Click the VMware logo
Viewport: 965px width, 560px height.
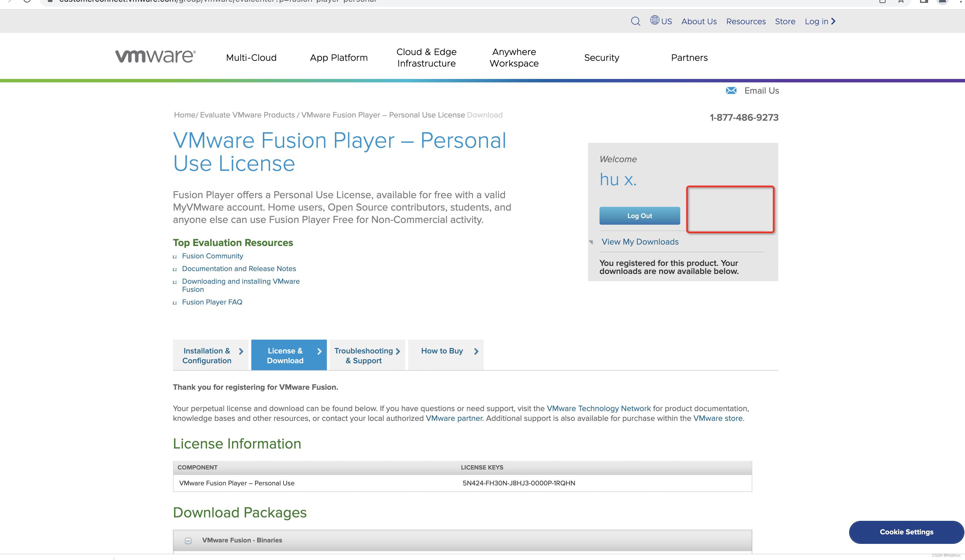pyautogui.click(x=155, y=56)
